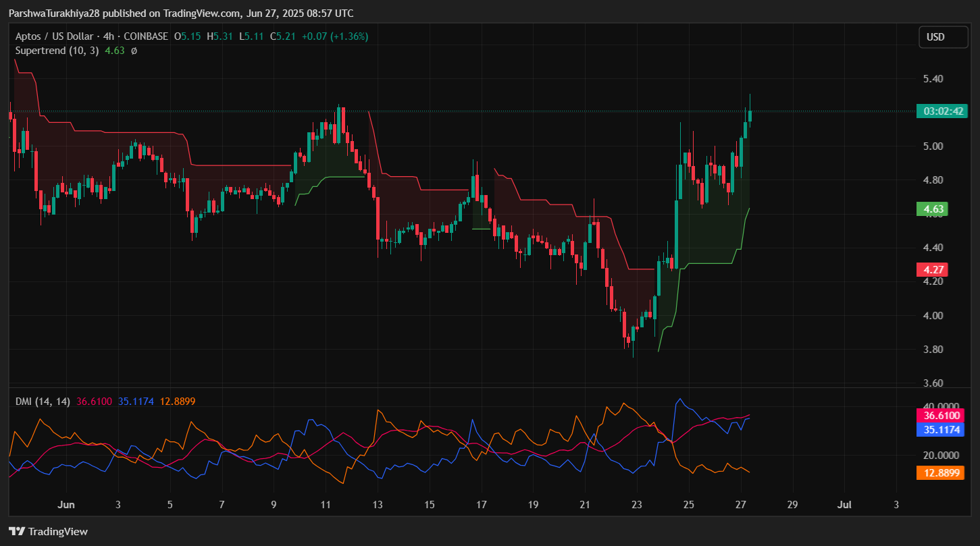The width and height of the screenshot is (980, 546).
Task: Select the red 4.27 price axis tag
Action: point(931,270)
